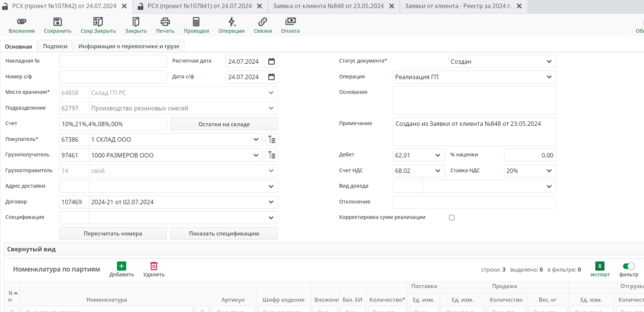The height and width of the screenshot is (312, 644).
Task: Click into the Накладная № field
Action: (x=113, y=61)
